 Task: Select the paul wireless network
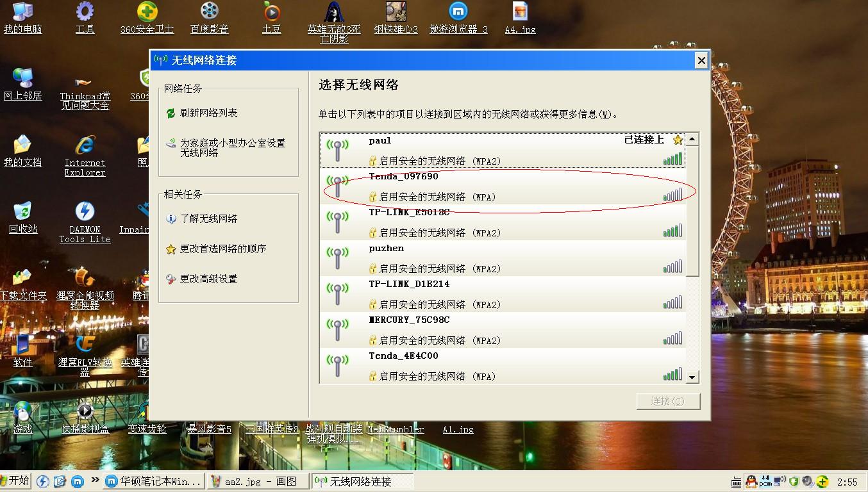[x=503, y=151]
